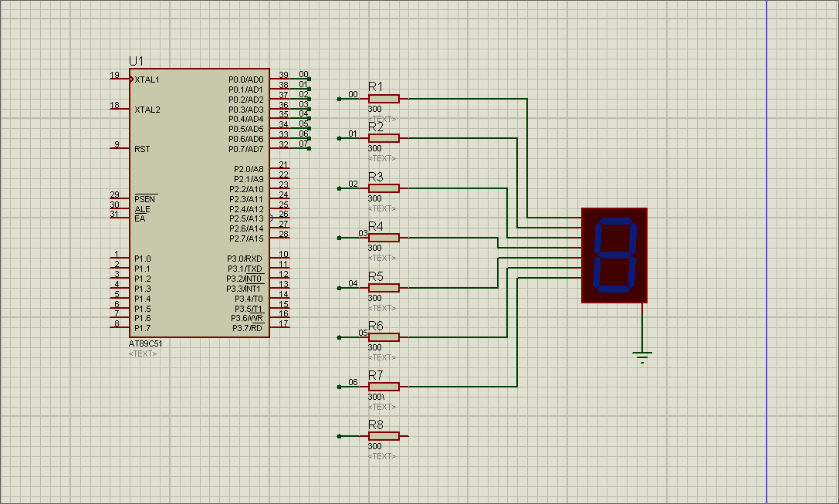Click the 300\ value under R7

click(376, 397)
